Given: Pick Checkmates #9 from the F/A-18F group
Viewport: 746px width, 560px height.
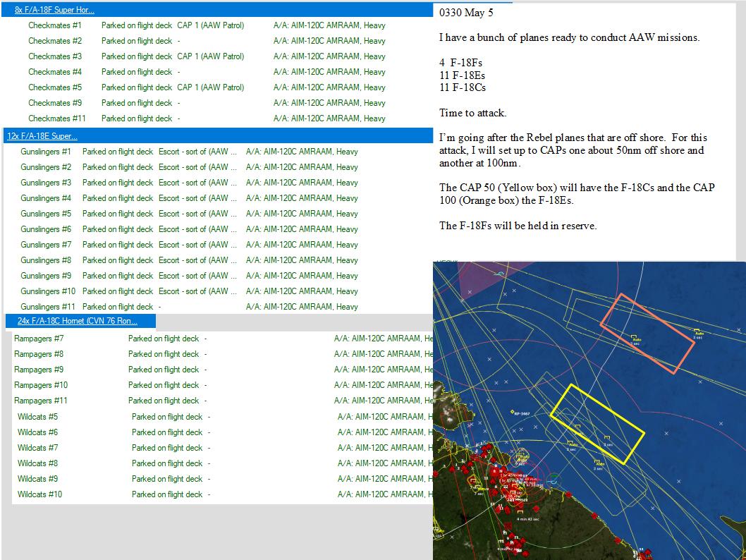Looking at the screenshot, I should tap(55, 103).
